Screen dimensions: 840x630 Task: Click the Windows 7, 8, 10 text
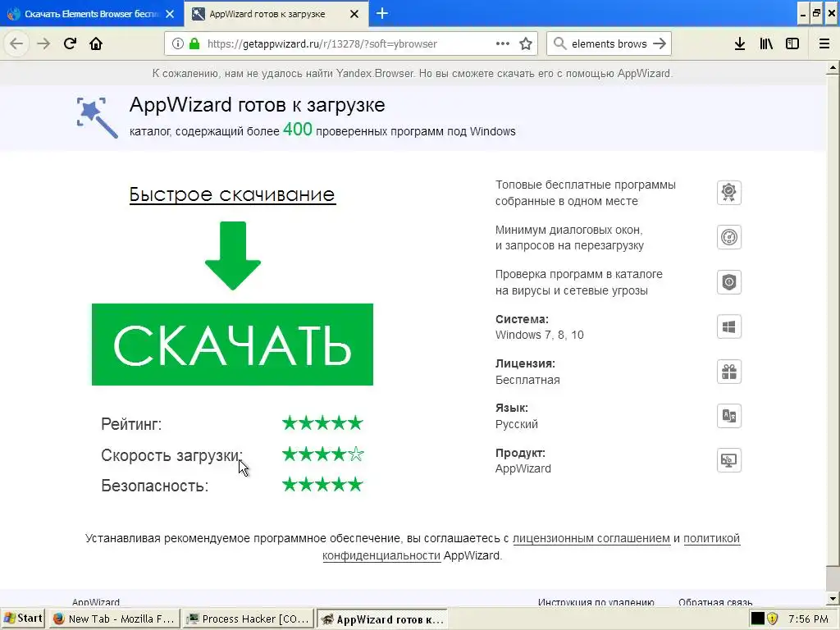click(x=540, y=335)
